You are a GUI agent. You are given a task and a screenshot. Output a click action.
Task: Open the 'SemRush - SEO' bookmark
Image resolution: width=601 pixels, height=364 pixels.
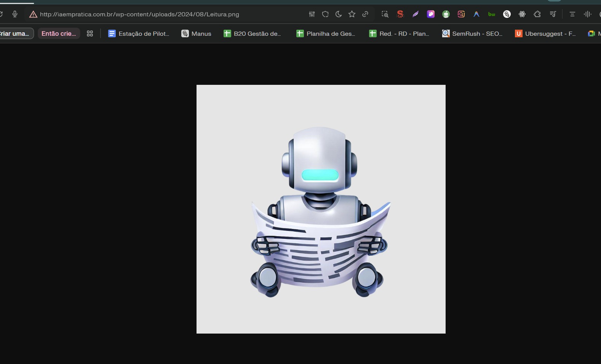[x=472, y=33]
